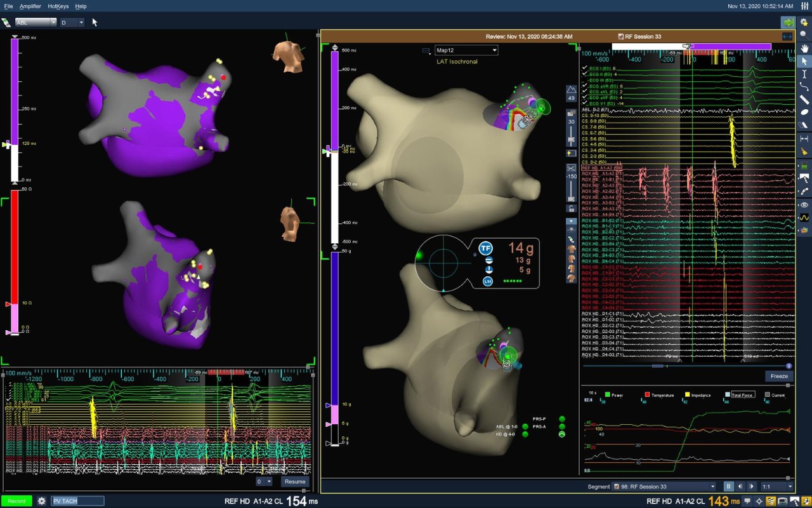Step forward one frame in review

pos(752,486)
